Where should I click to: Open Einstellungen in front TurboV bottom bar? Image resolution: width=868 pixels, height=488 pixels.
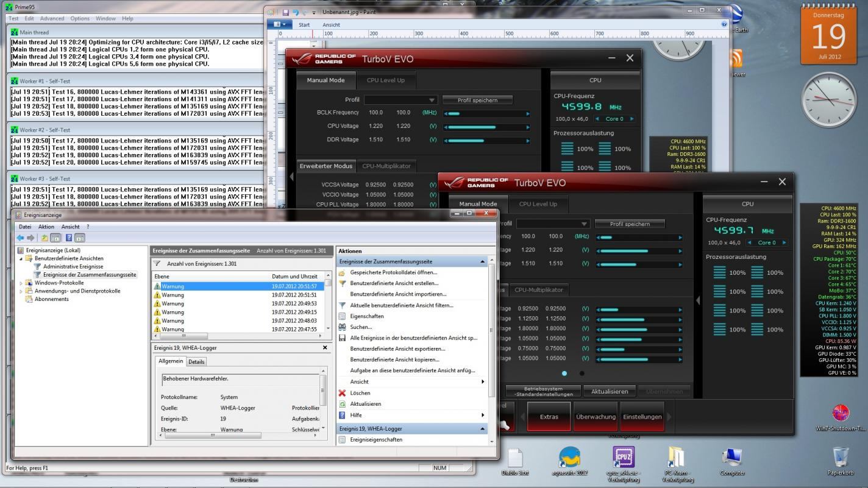tap(642, 417)
